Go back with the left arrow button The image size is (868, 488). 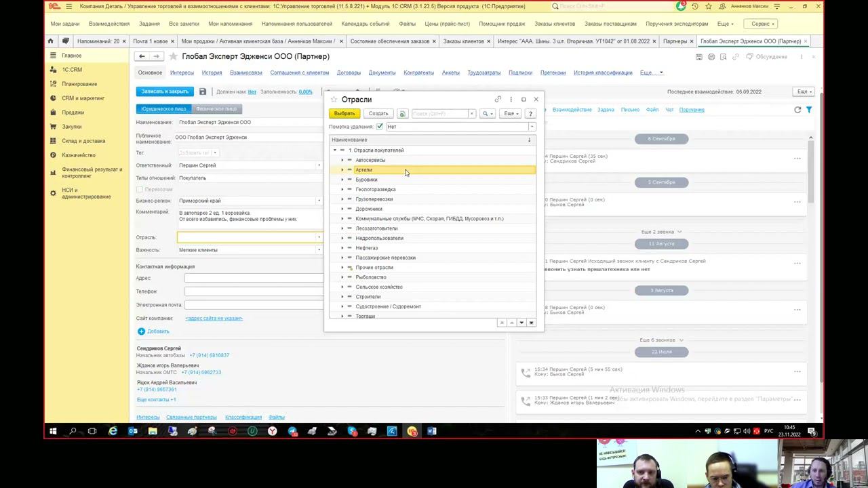(142, 56)
